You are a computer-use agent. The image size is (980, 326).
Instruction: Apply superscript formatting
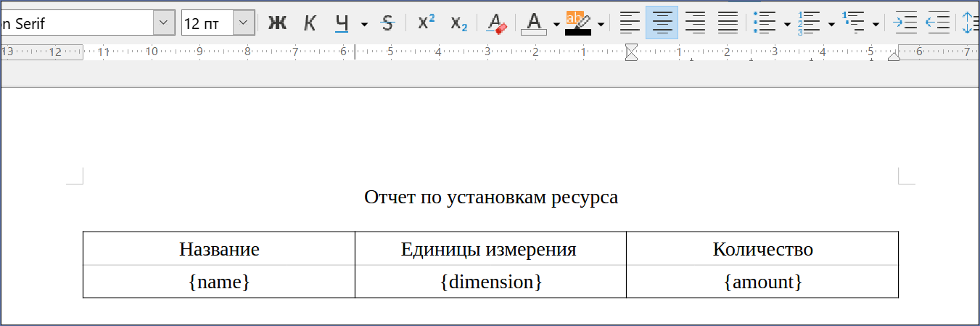click(427, 23)
